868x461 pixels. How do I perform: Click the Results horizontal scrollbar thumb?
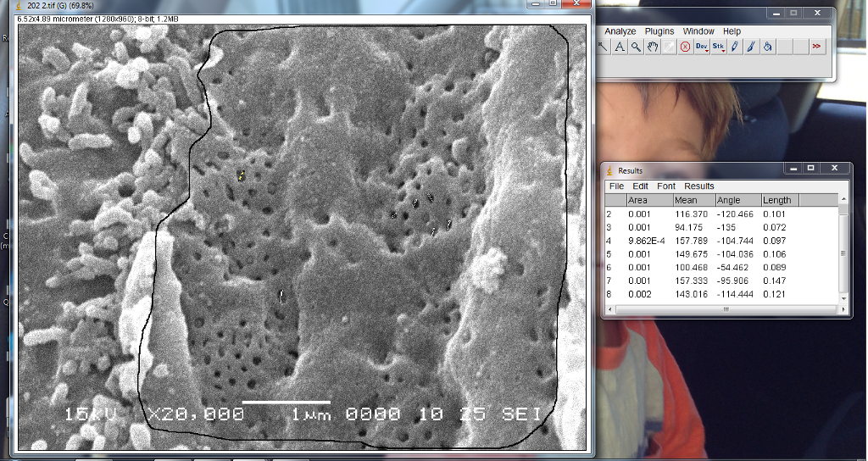click(726, 310)
